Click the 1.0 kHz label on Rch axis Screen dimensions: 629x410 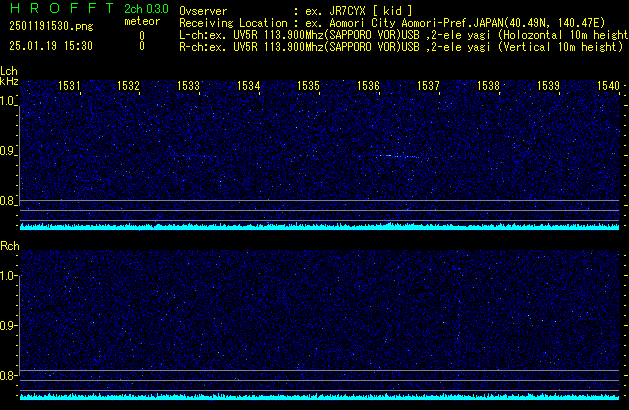tap(8, 276)
